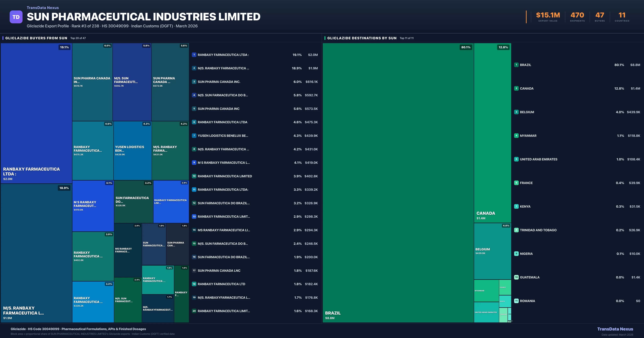Expand the Top 11 of 11 destinations listing
Viewport: 644px width, 338px height.
[406, 38]
